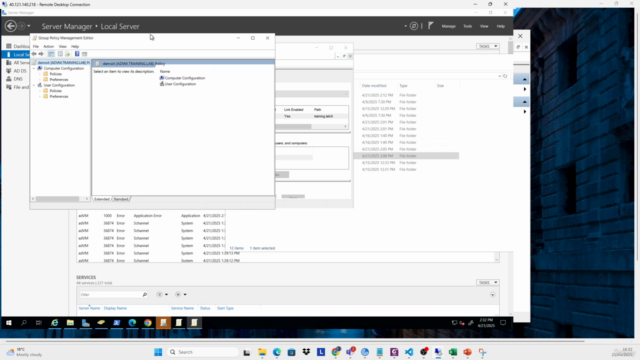Click the blue Help toolbar icon in Group Policy Editor

pyautogui.click(x=77, y=54)
